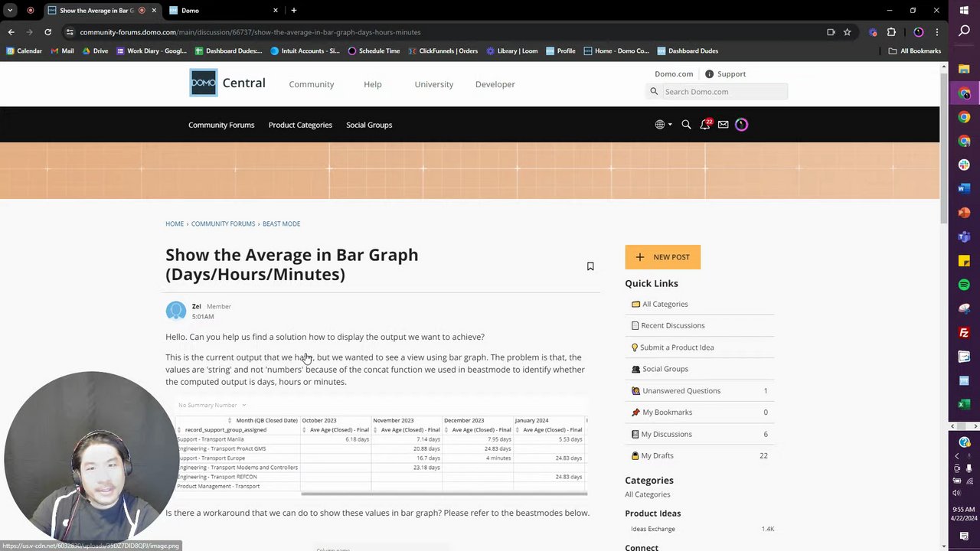
Task: Open Unanswered Questions
Action: coord(681,390)
